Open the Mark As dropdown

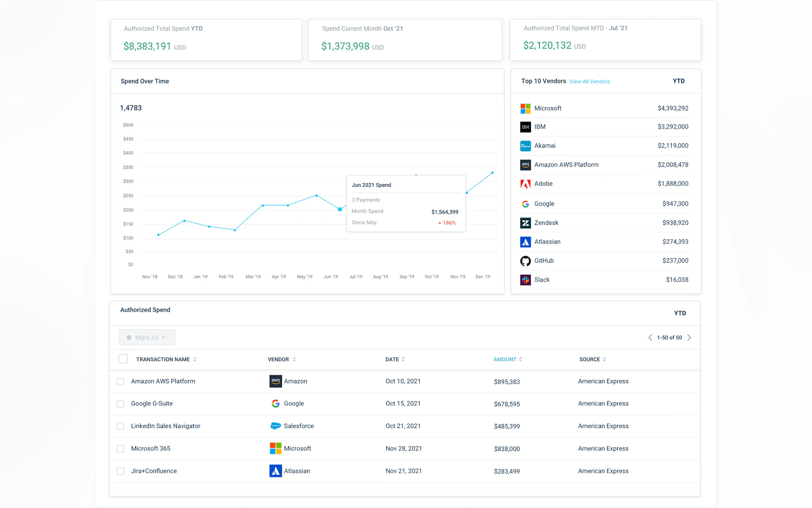[147, 337]
